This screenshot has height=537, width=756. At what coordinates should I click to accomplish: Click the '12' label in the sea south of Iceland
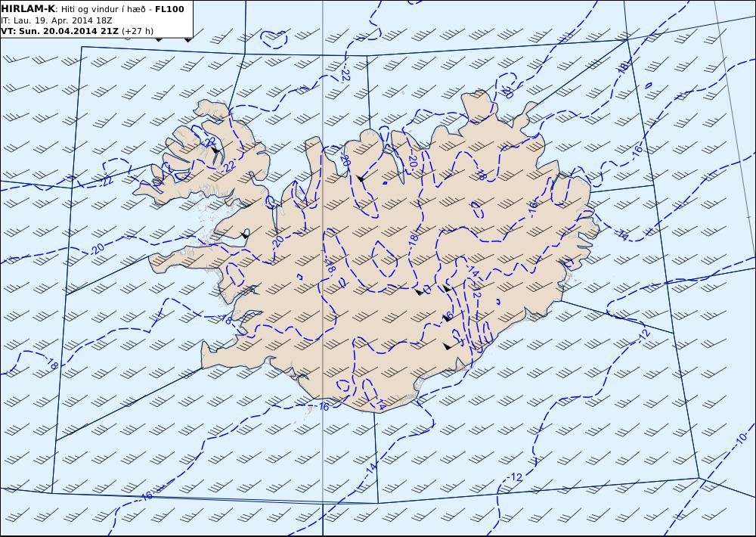(x=516, y=477)
